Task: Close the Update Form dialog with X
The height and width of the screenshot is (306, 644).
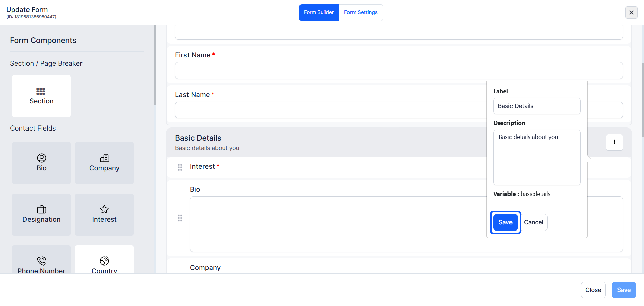Action: [631, 12]
